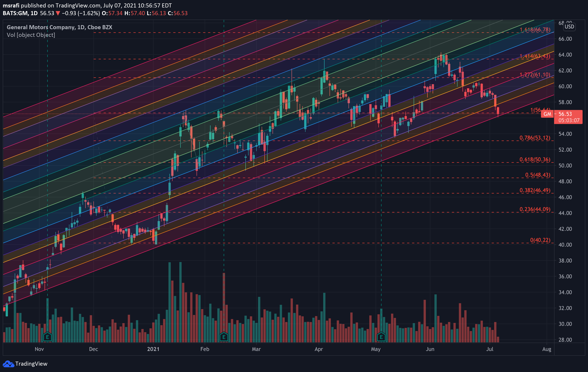Click the May label on time axis
The height and width of the screenshot is (372, 588).
pos(376,349)
